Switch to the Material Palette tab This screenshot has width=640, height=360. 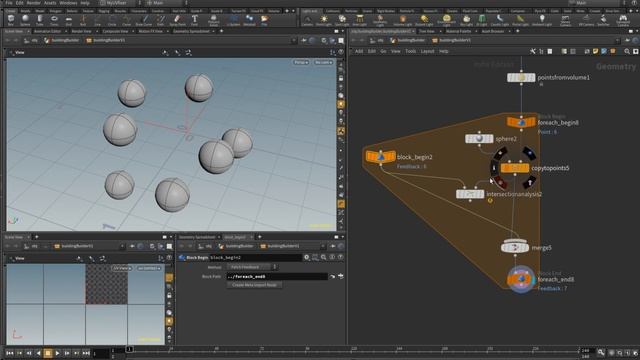[x=458, y=31]
